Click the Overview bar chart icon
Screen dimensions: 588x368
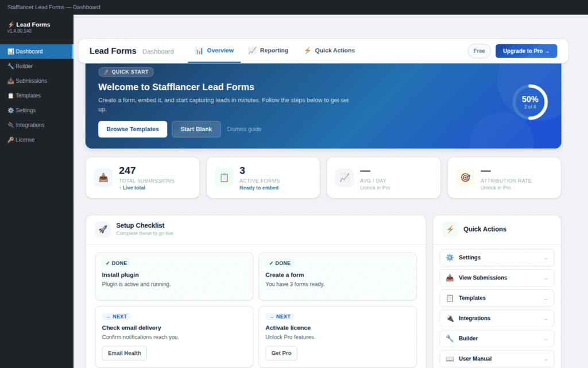(x=199, y=51)
